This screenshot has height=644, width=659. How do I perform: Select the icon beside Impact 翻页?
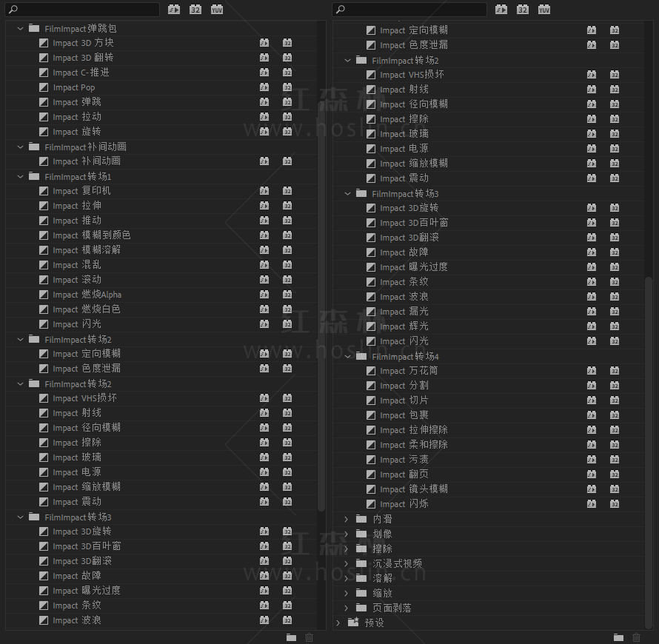(371, 474)
